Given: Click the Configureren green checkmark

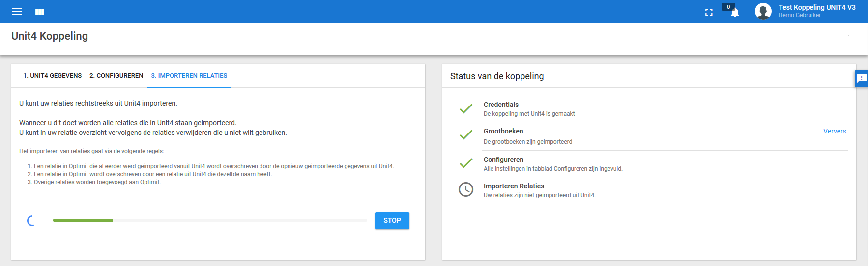Looking at the screenshot, I should click(466, 163).
